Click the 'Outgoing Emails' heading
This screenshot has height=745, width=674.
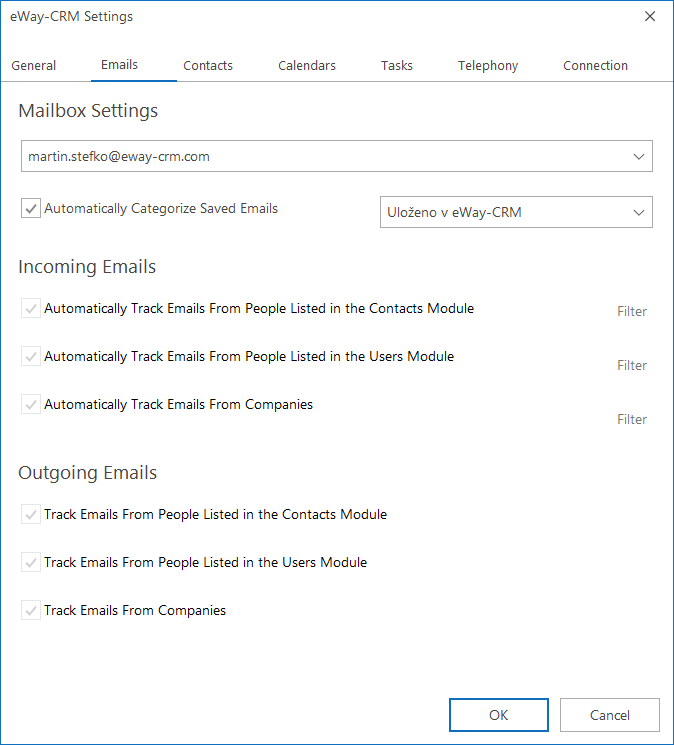(x=87, y=473)
